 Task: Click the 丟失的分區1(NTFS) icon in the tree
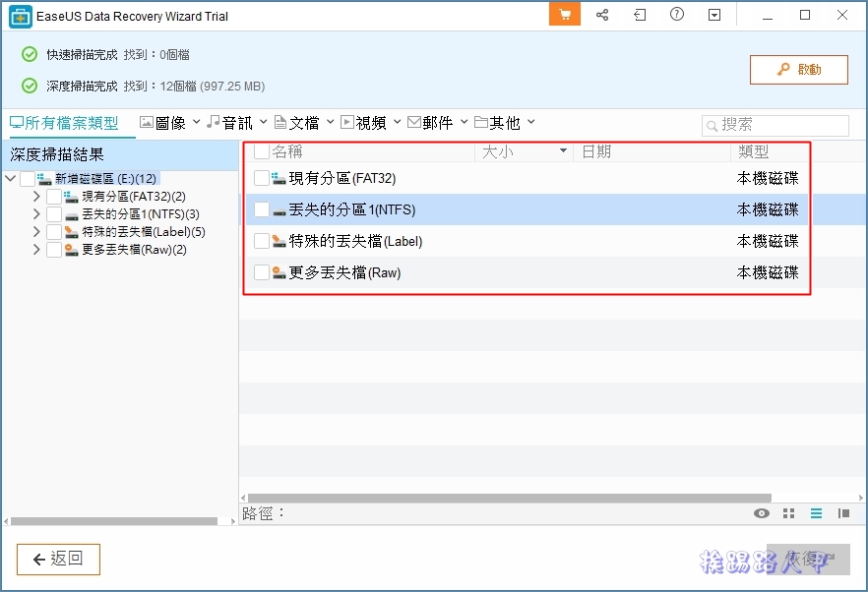point(72,215)
